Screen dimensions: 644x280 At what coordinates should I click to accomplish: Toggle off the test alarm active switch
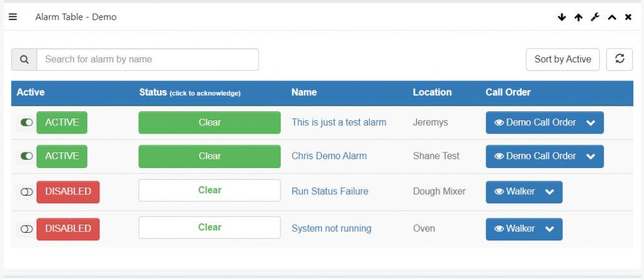click(26, 123)
